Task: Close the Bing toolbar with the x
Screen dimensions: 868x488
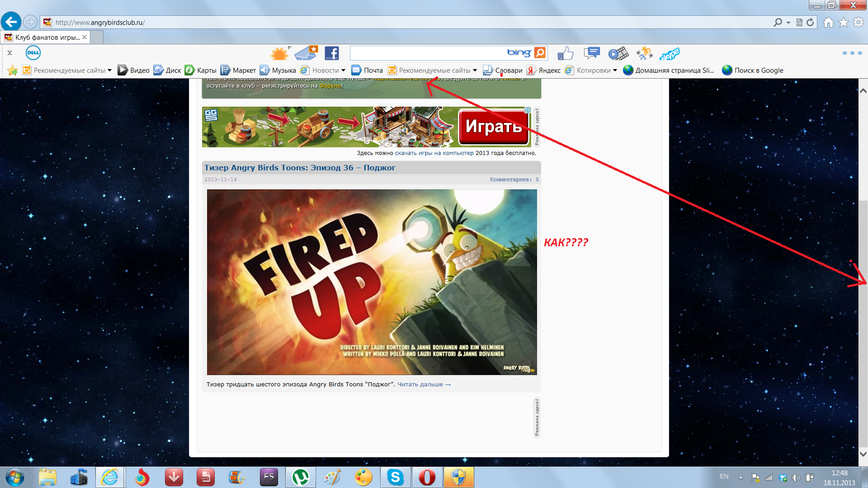Action: pos(9,53)
